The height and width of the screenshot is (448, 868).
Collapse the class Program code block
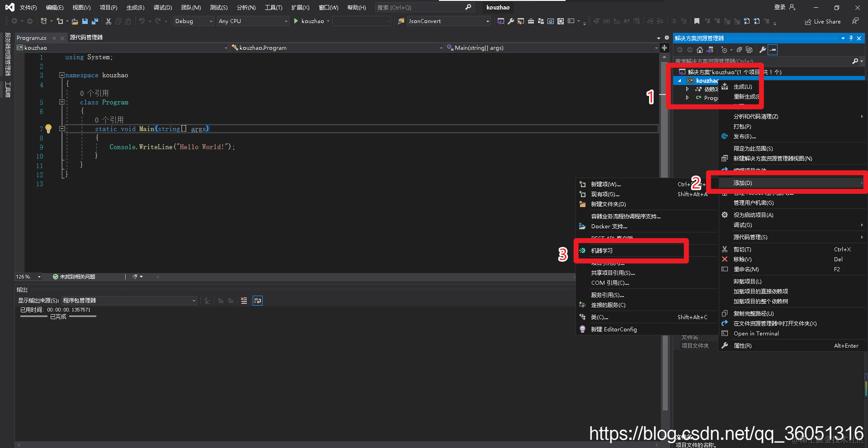61,102
